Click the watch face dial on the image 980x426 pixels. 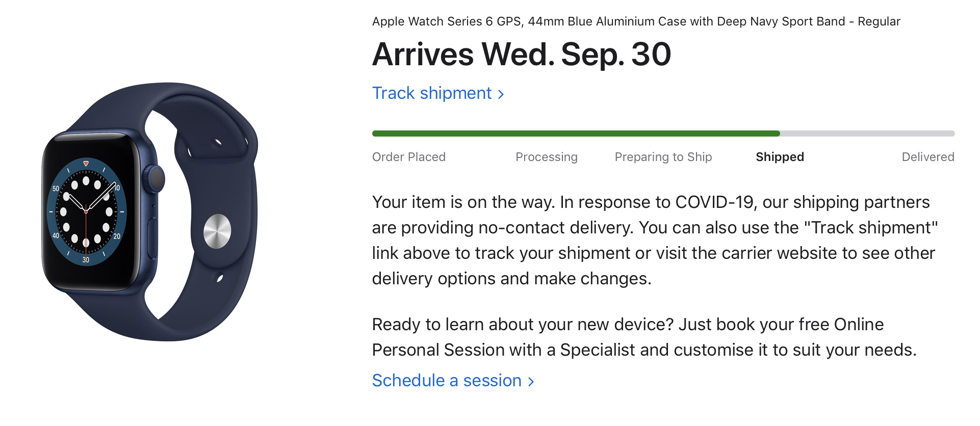point(86,212)
